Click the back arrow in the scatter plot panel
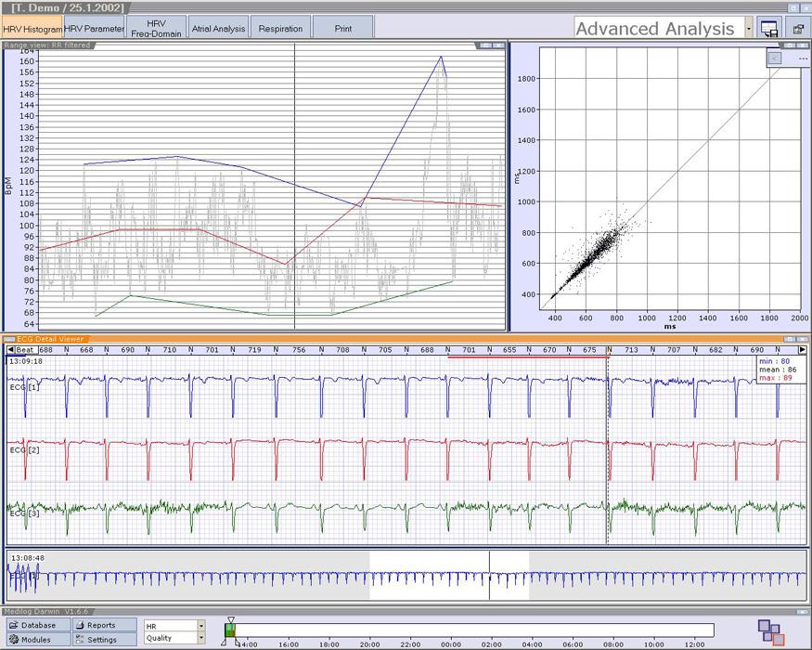This screenshot has width=812, height=650. coord(775,58)
